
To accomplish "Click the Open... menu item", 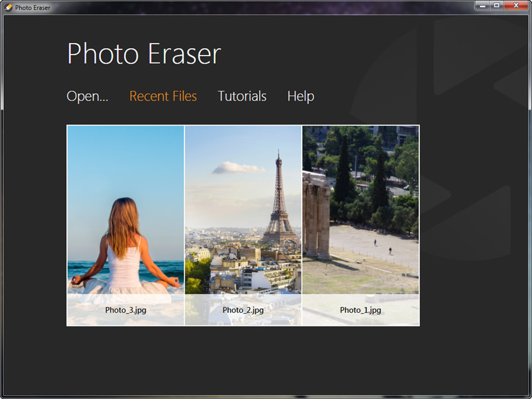I will [x=88, y=96].
